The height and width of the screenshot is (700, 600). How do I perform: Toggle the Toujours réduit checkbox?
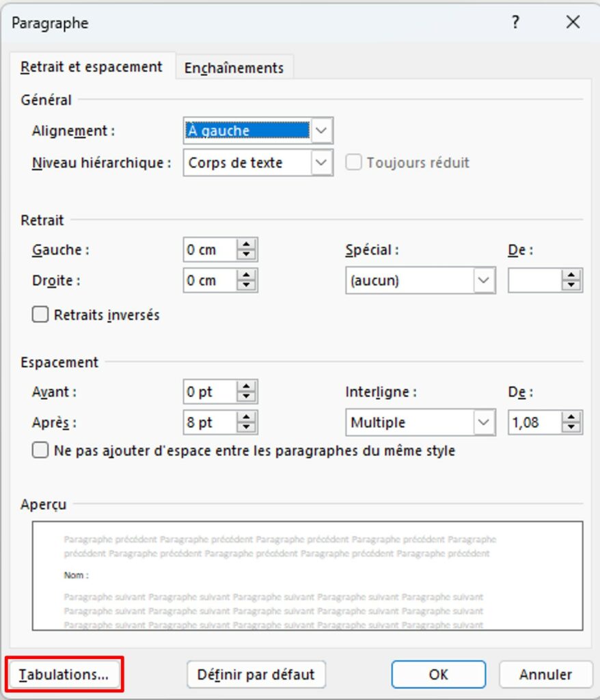[x=353, y=163]
